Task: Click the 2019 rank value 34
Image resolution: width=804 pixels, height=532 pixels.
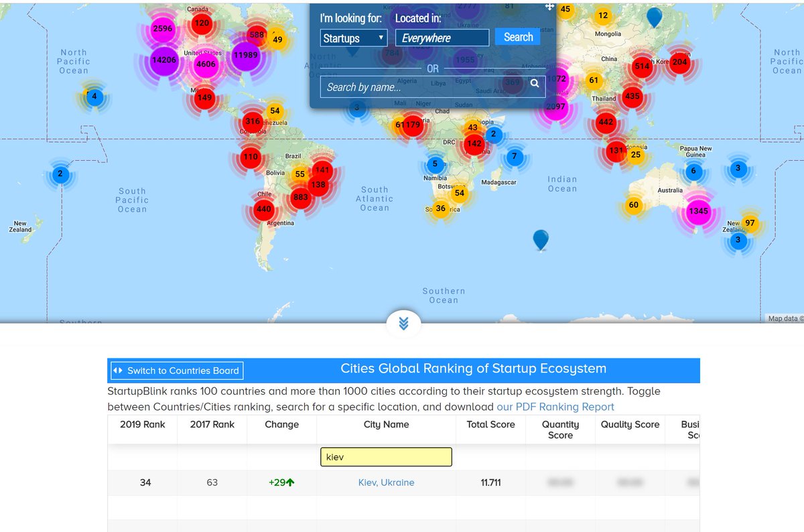Action: point(145,482)
